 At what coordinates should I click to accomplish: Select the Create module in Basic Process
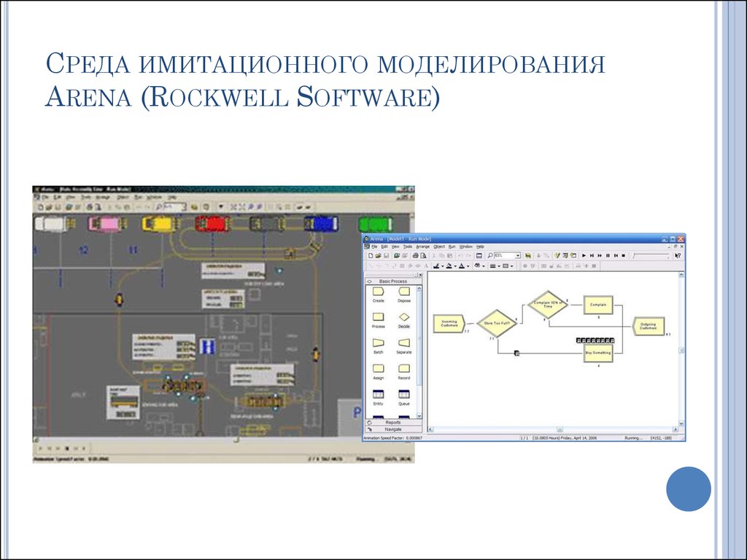379,295
